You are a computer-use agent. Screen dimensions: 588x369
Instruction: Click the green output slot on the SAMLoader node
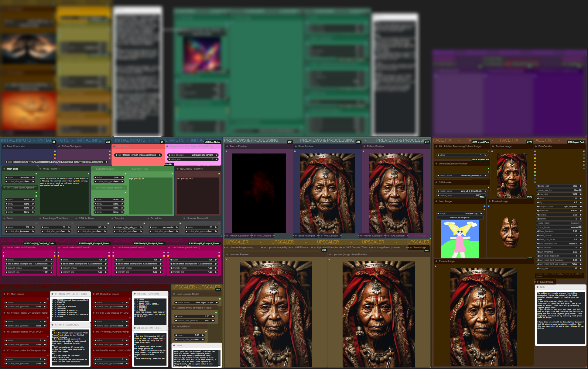click(x=488, y=187)
